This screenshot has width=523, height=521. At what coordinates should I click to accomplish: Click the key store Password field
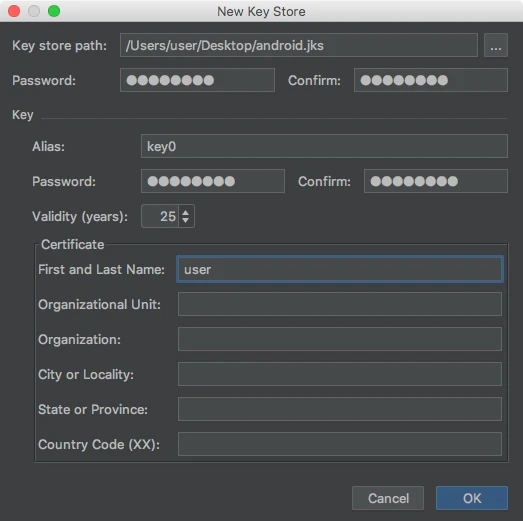(x=197, y=80)
